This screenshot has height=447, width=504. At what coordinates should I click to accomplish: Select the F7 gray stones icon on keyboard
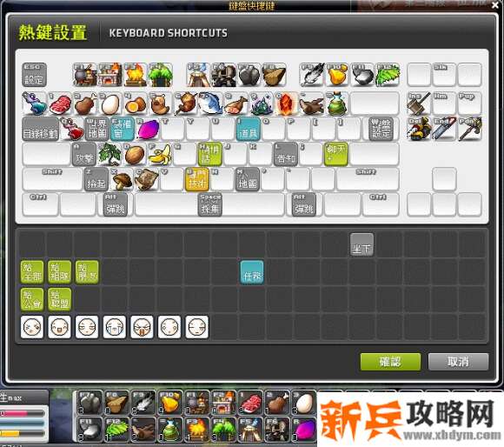(x=249, y=75)
